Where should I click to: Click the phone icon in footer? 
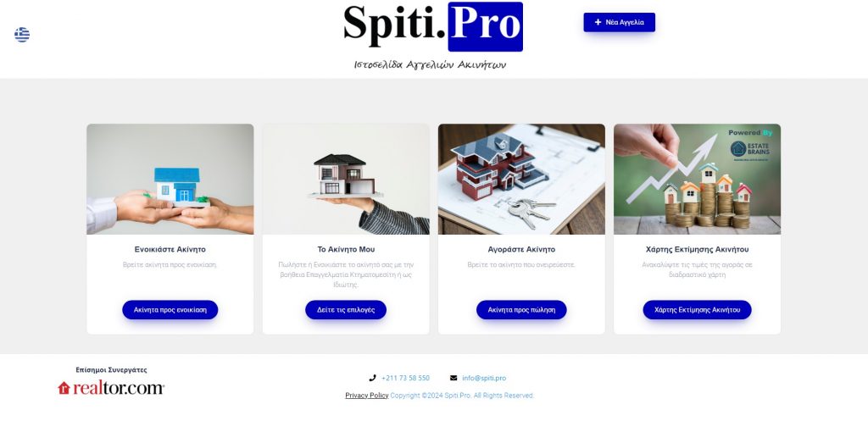pyautogui.click(x=372, y=379)
